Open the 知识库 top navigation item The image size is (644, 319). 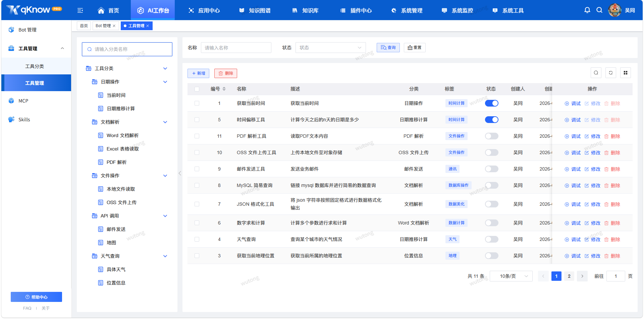point(305,10)
